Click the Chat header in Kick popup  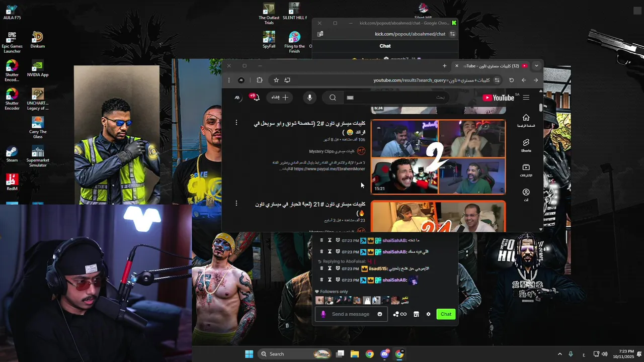click(x=385, y=46)
